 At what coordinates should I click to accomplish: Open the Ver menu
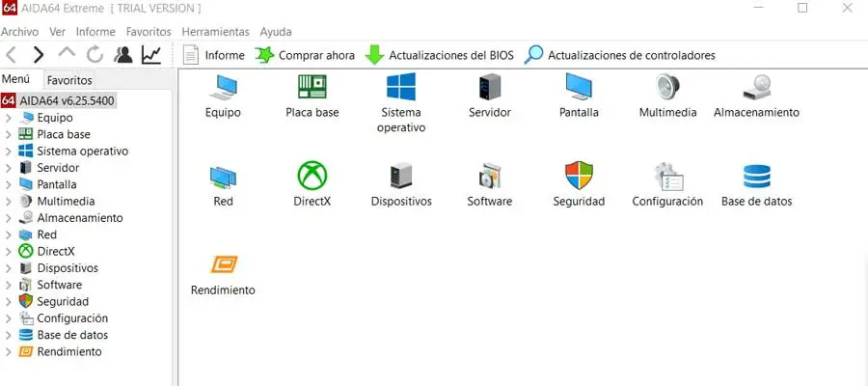point(58,32)
